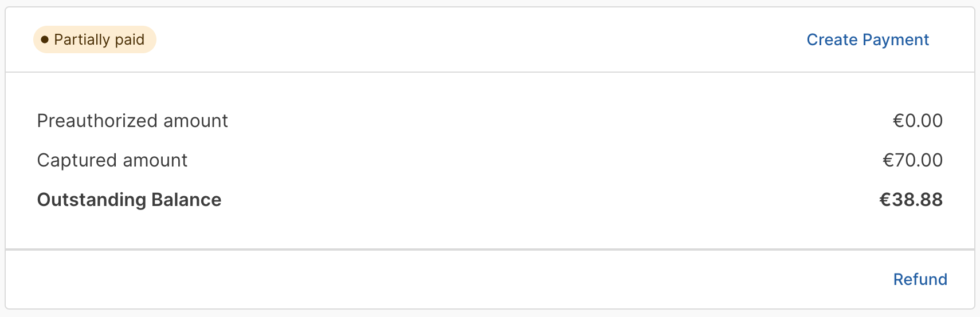
Task: Click the word "Outstanding" in the bold row
Action: [92, 200]
